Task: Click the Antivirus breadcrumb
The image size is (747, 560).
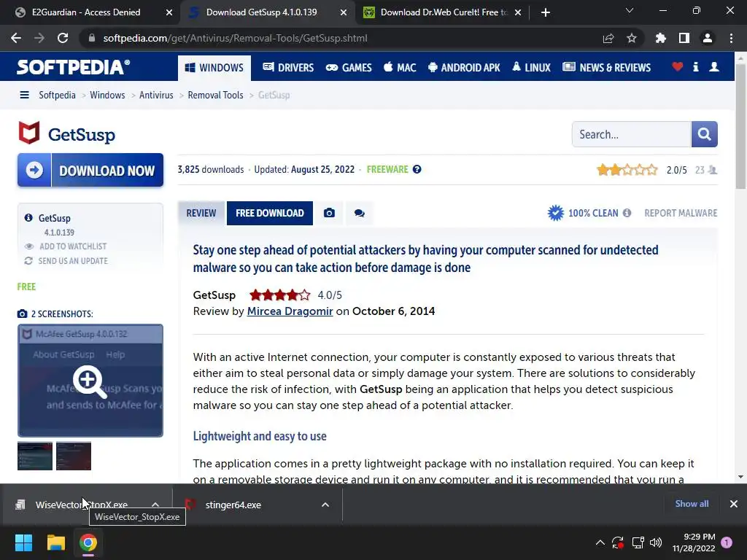Action: (156, 95)
